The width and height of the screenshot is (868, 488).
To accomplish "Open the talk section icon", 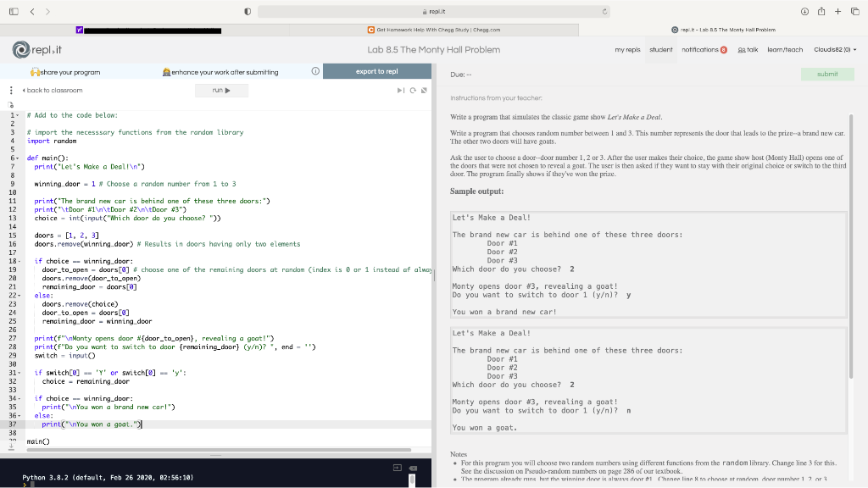I will tap(737, 50).
